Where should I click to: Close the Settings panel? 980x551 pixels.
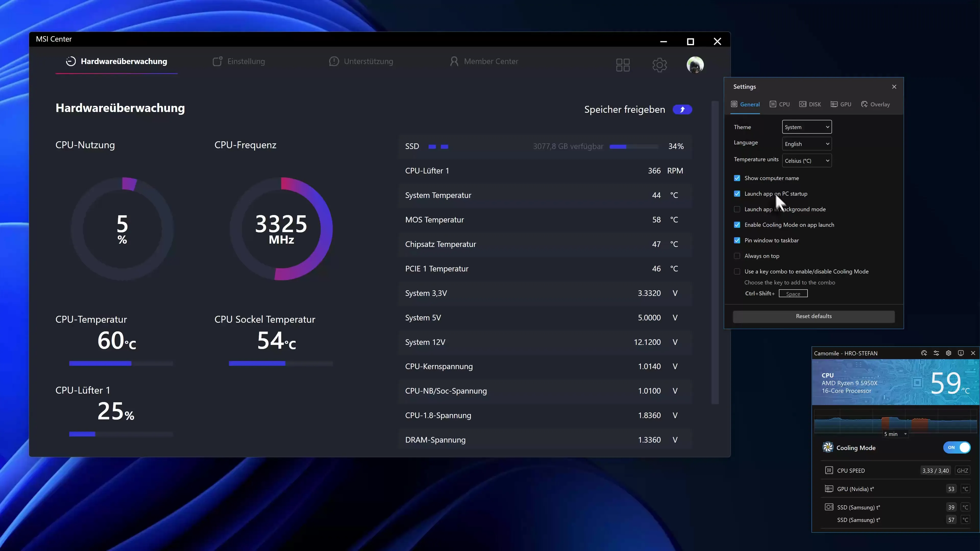point(894,87)
